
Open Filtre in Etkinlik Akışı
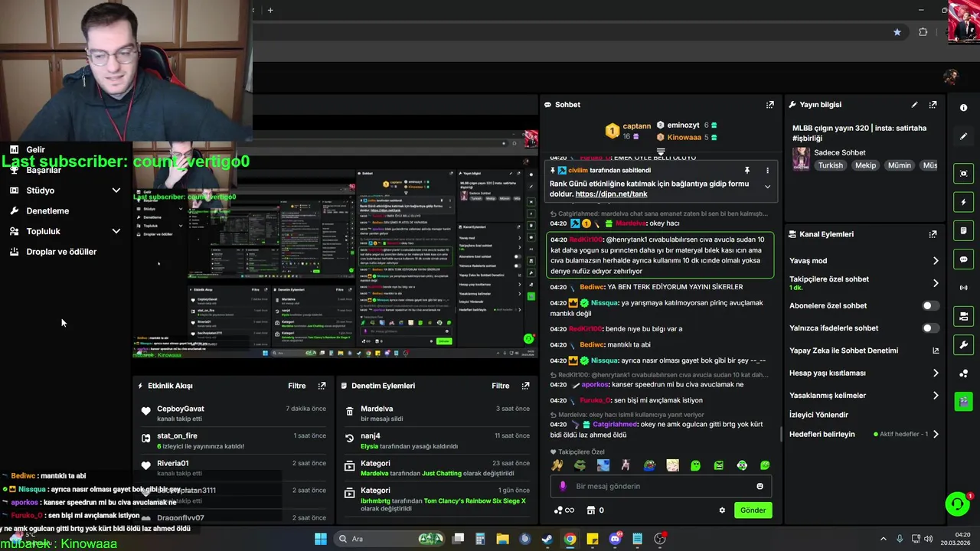[296, 386]
